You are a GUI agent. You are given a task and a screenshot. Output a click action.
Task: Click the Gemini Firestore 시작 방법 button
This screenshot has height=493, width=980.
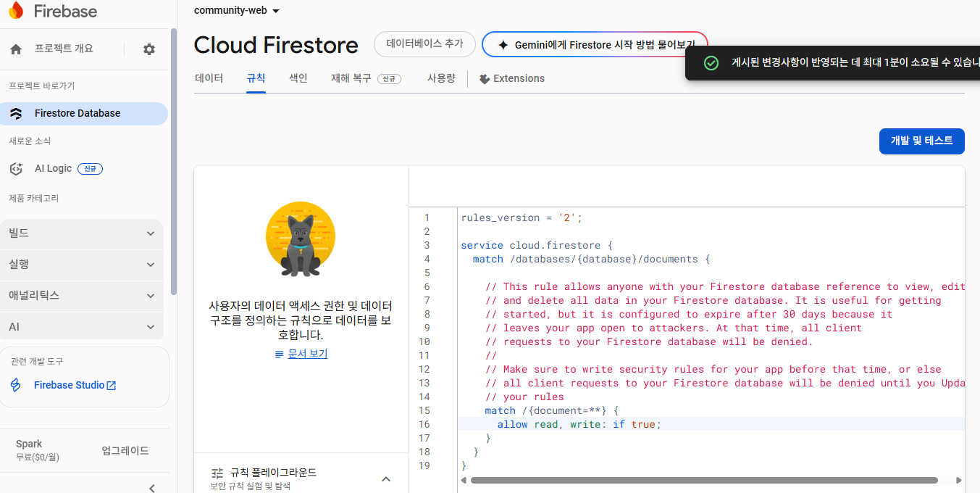(595, 44)
